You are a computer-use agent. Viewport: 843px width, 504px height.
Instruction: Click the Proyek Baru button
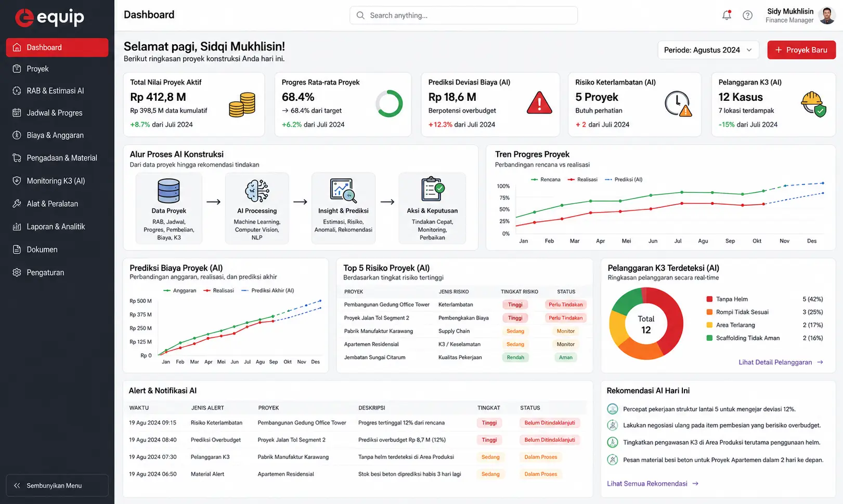coord(801,50)
